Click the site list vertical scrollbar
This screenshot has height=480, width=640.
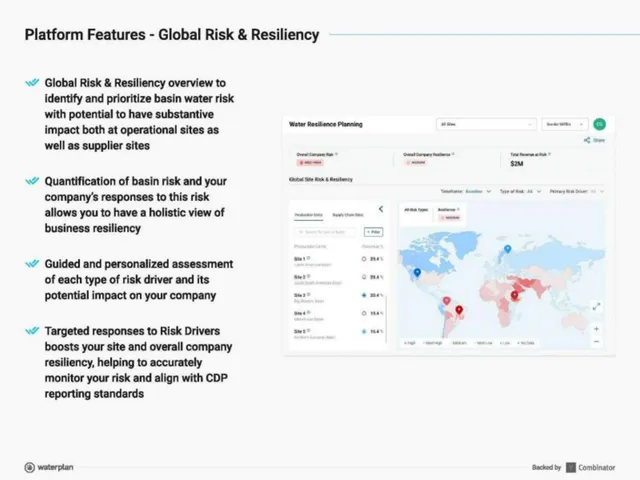click(x=386, y=320)
